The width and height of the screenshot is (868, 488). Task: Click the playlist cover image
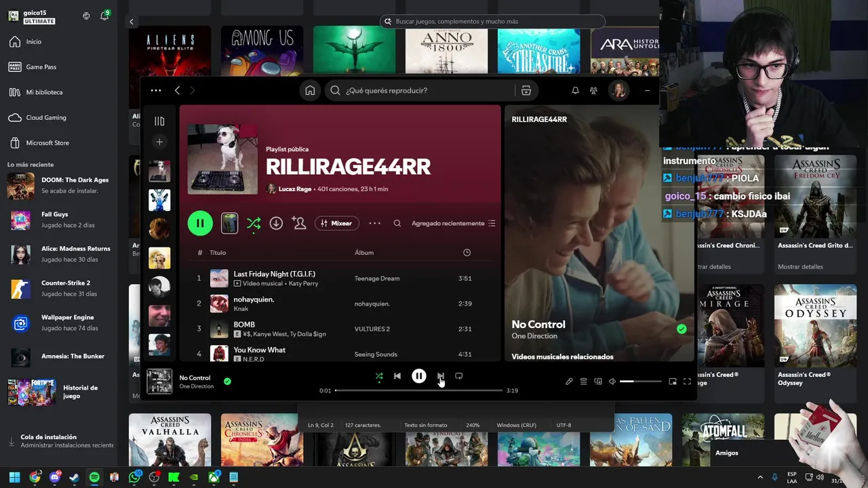pos(222,159)
